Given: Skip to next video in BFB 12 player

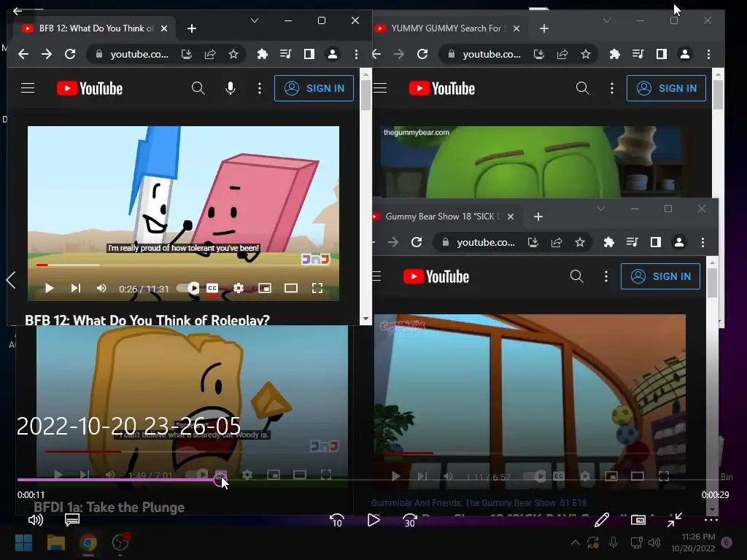Looking at the screenshot, I should [x=75, y=288].
